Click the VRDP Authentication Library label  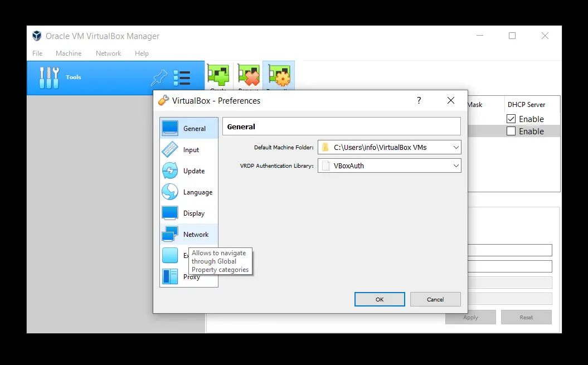click(x=277, y=166)
